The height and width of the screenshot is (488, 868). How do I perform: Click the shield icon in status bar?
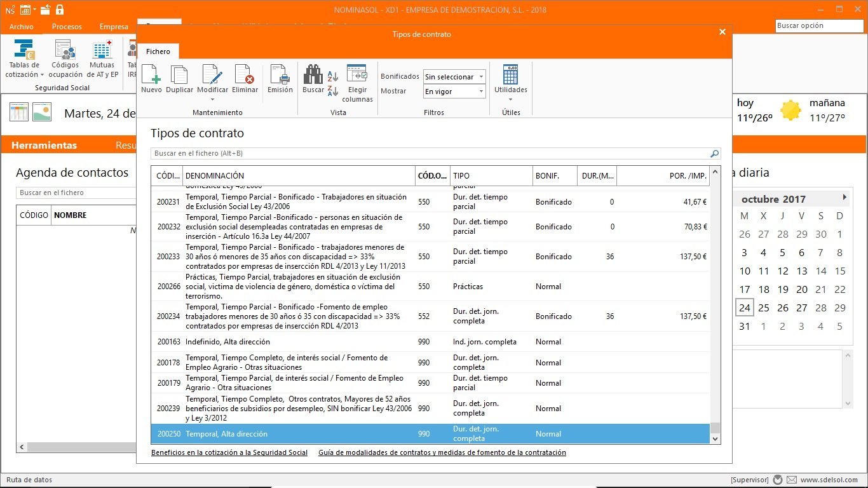pyautogui.click(x=778, y=480)
